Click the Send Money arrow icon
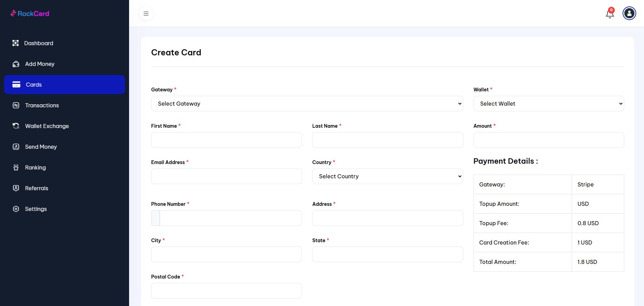Screen dimensions: 644x306 click(16, 147)
